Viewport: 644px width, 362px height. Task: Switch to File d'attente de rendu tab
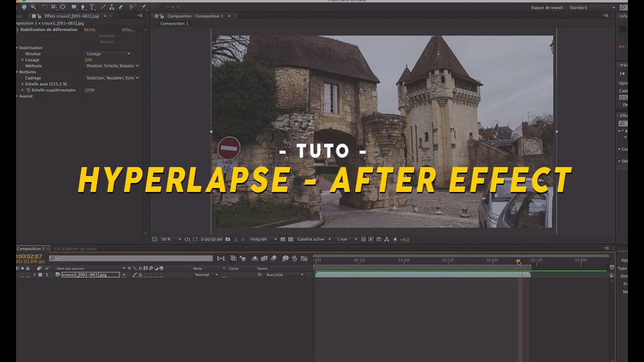pyautogui.click(x=75, y=248)
